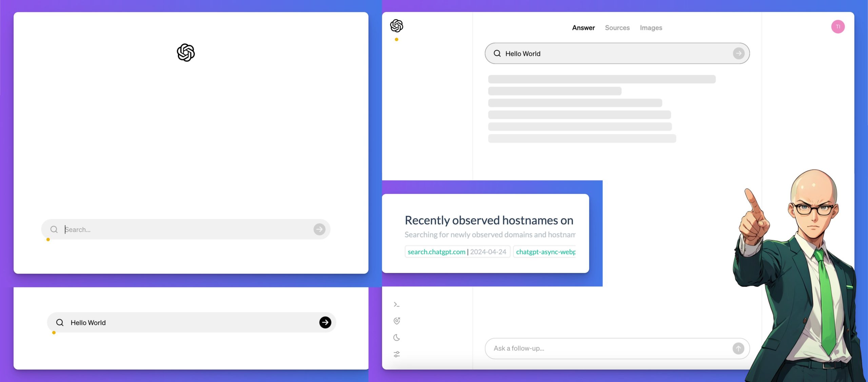This screenshot has height=382, width=868.
Task: Click the follow-up question input field
Action: [x=609, y=348]
